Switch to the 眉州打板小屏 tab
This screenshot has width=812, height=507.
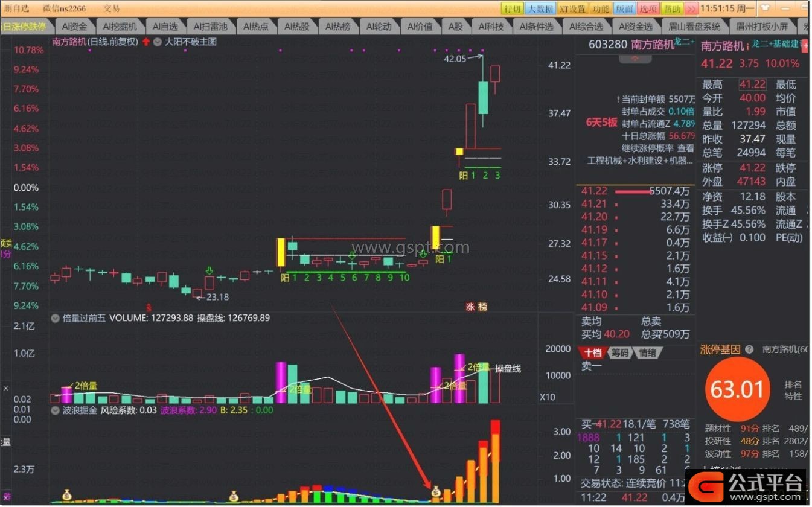[x=762, y=27]
